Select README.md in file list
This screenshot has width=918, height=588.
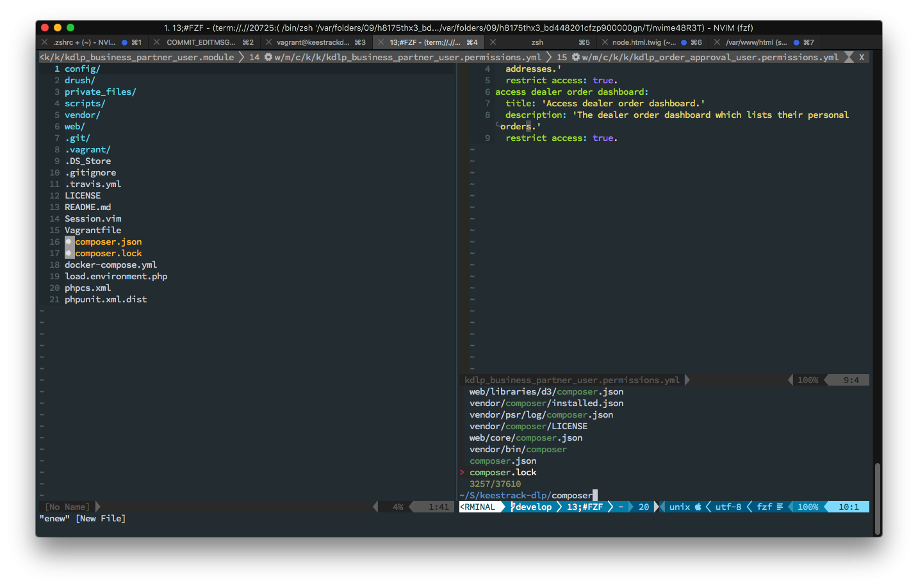pyautogui.click(x=88, y=207)
